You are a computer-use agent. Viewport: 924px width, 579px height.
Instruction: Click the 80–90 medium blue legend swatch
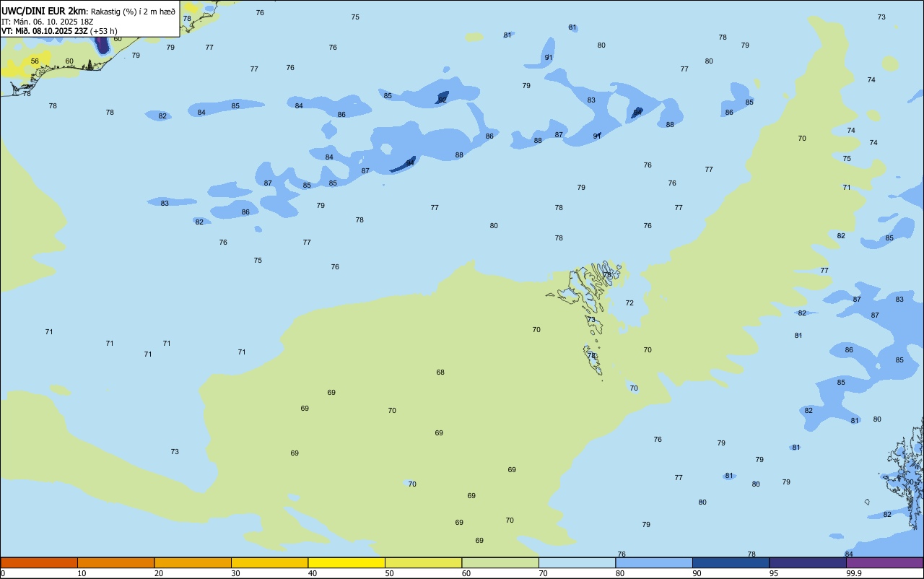[x=654, y=562]
